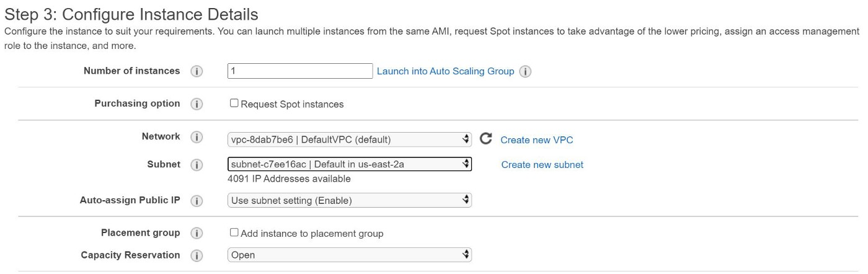This screenshot has height=274, width=868.
Task: Click info icon next to Number of instances
Action: [197, 71]
